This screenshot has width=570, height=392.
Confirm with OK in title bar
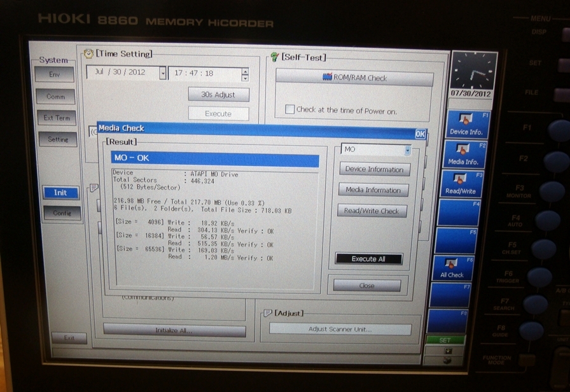pos(421,134)
